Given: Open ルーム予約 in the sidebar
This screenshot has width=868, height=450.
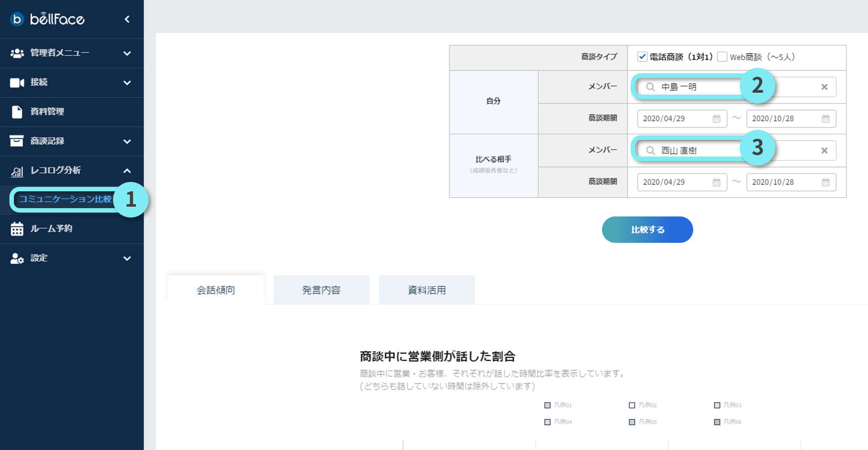Looking at the screenshot, I should point(72,229).
